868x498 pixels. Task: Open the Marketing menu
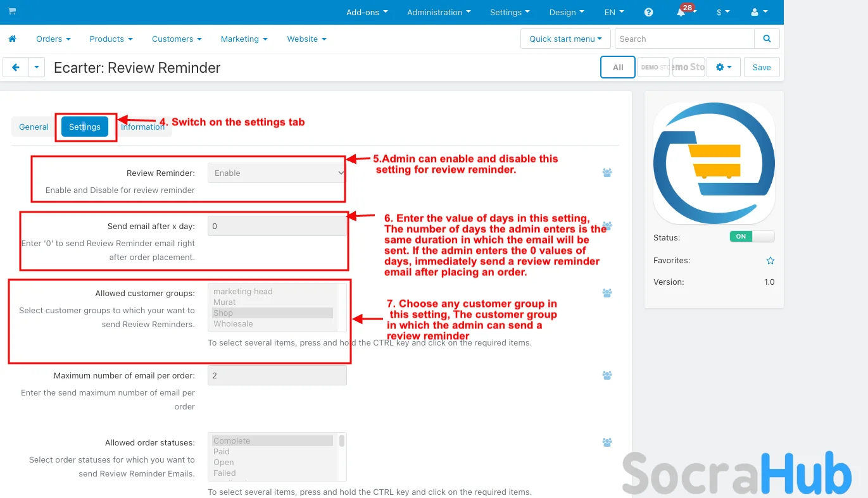coord(244,39)
